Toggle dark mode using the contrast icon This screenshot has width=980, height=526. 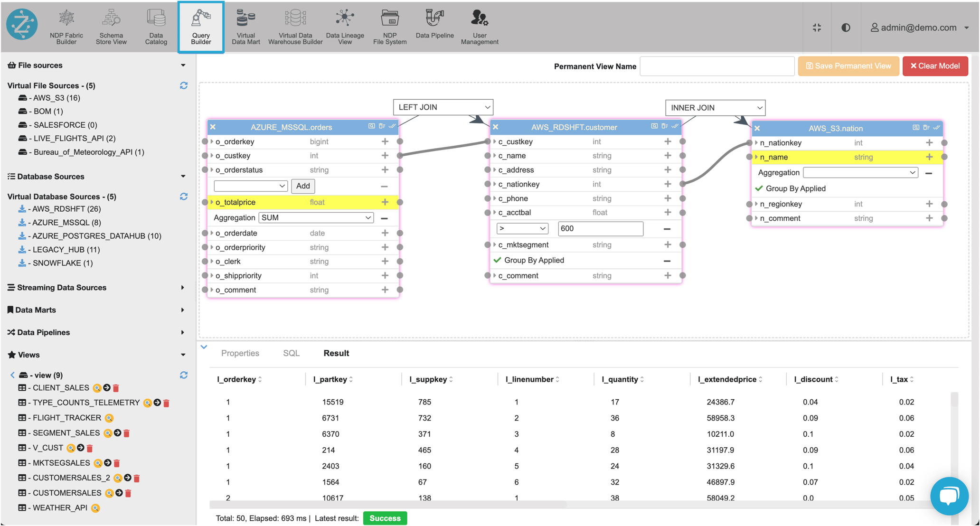point(846,27)
